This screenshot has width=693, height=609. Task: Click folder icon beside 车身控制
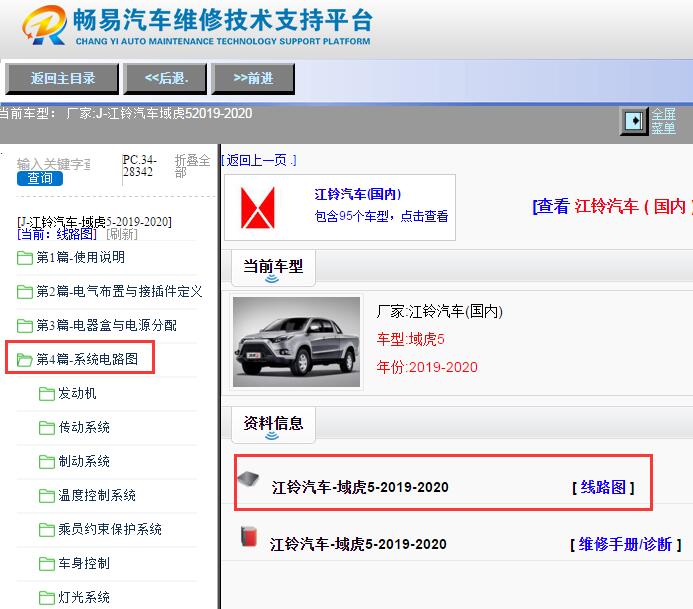pos(47,564)
